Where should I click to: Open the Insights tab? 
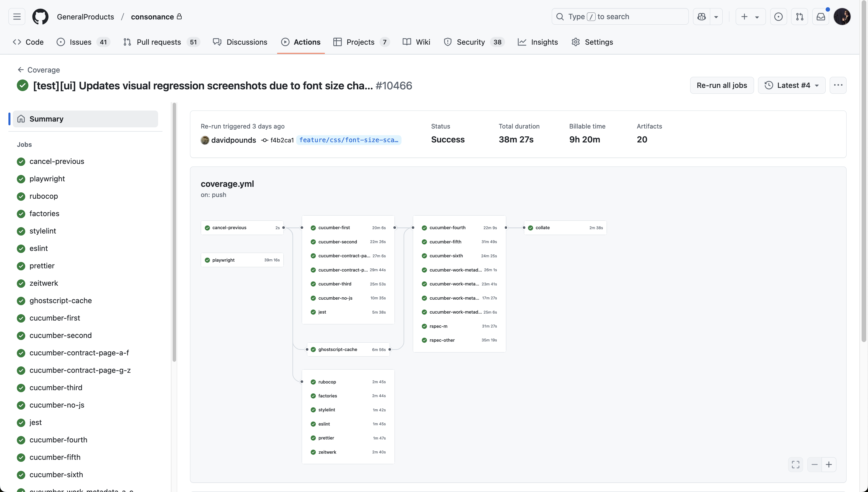pyautogui.click(x=538, y=42)
